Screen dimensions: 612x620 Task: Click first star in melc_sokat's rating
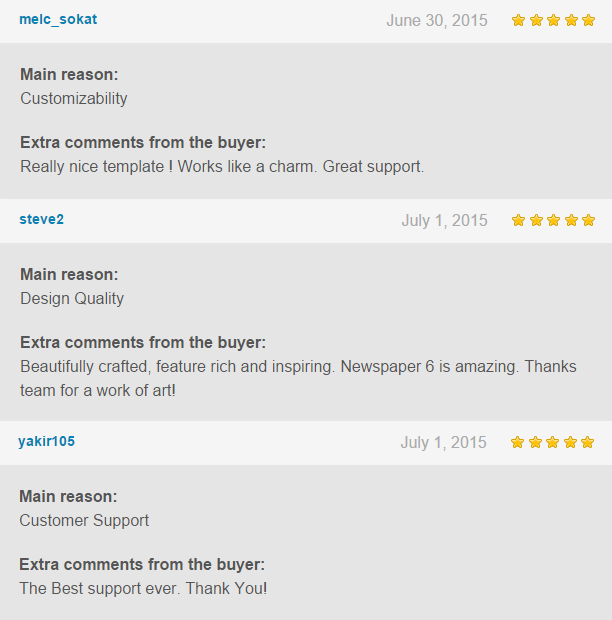[x=518, y=20]
